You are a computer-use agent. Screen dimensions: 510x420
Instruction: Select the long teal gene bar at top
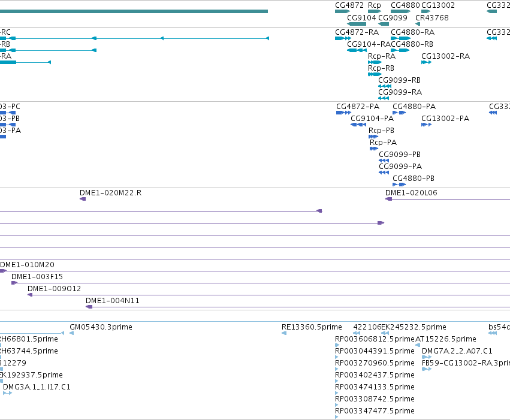[134, 11]
